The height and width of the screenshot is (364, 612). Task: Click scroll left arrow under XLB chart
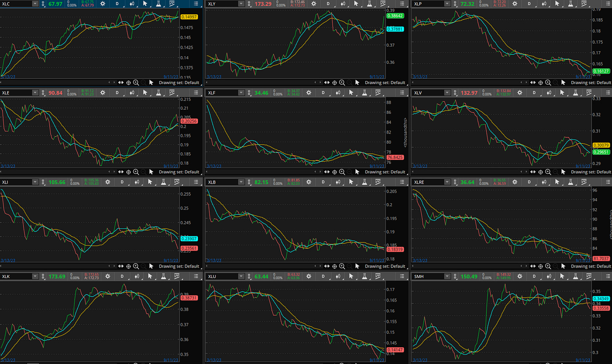(x=316, y=266)
